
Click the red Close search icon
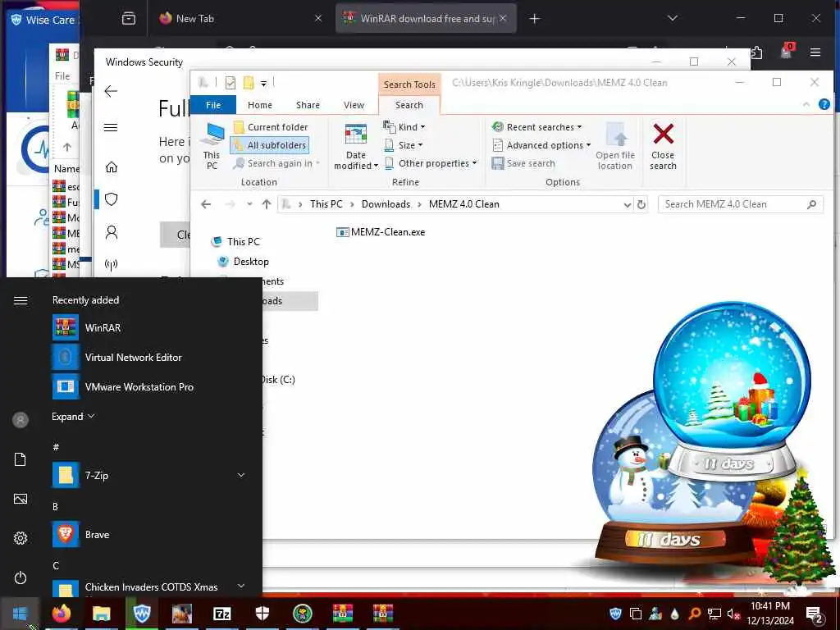click(663, 134)
